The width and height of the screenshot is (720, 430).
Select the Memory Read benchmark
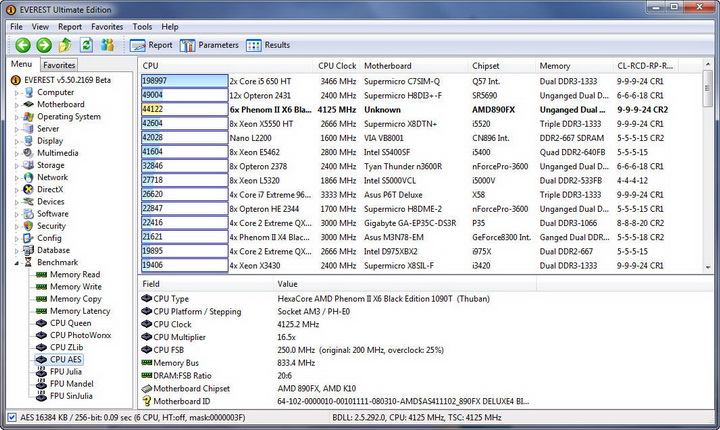tap(68, 274)
